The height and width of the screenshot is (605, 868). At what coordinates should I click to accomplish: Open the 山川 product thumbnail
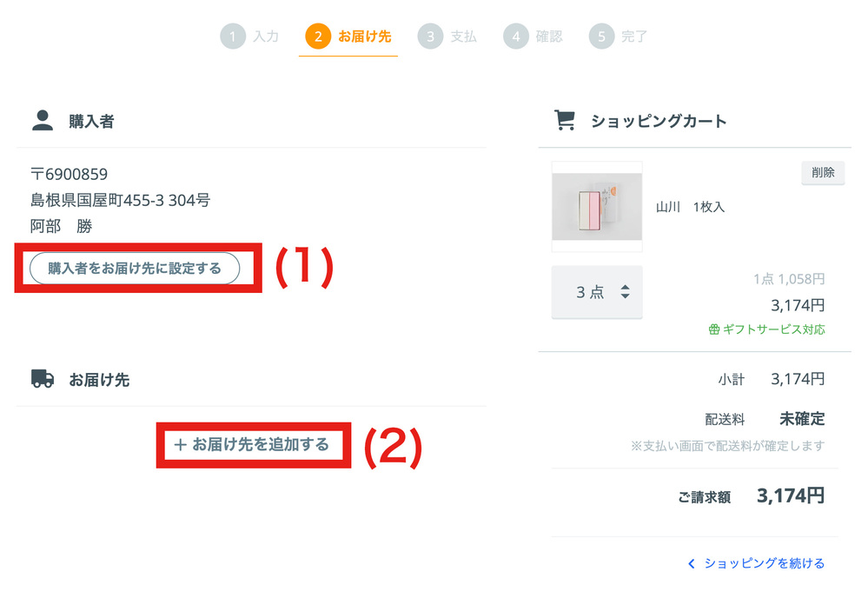coord(597,207)
